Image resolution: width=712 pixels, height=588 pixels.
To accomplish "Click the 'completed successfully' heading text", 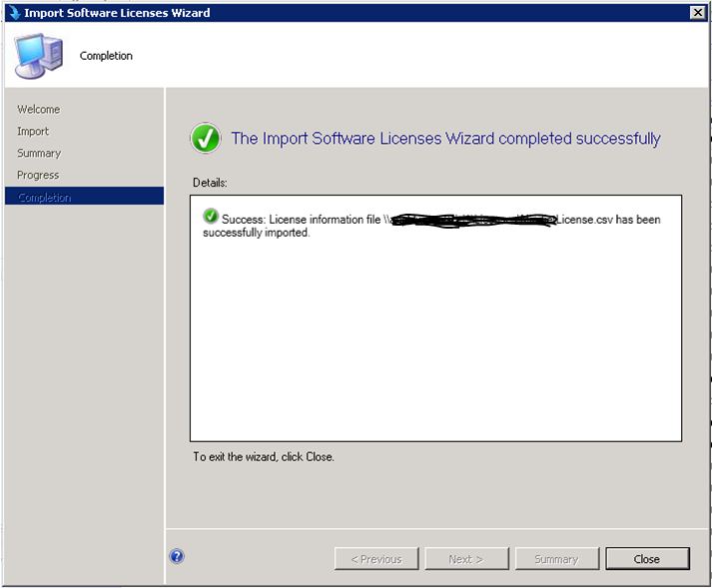I will (x=445, y=139).
